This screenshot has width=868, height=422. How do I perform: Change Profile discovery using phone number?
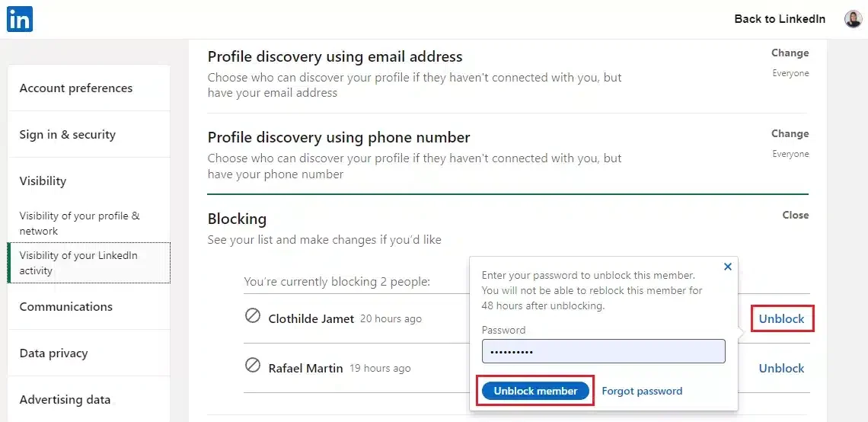tap(790, 134)
